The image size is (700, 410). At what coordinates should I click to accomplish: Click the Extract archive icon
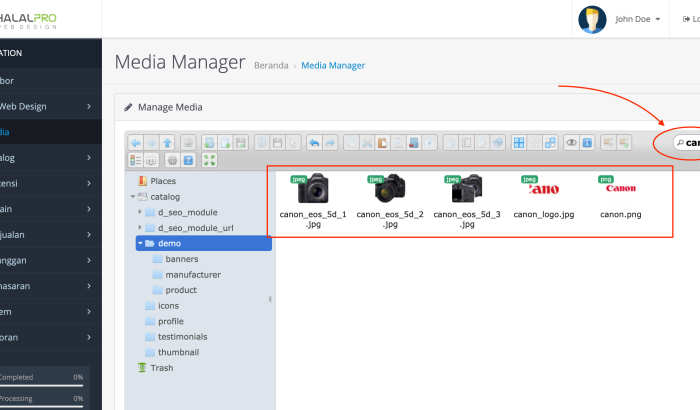(608, 143)
